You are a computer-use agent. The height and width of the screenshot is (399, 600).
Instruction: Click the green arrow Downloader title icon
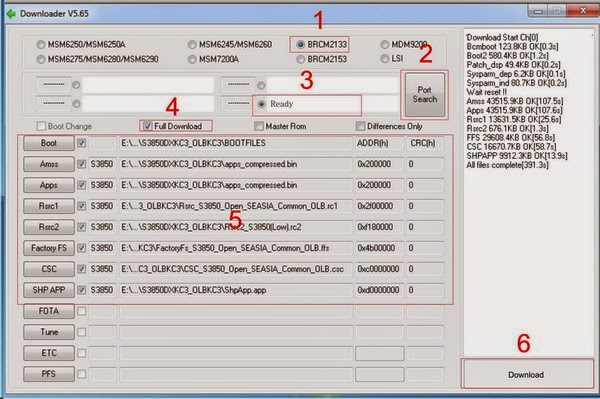point(11,14)
